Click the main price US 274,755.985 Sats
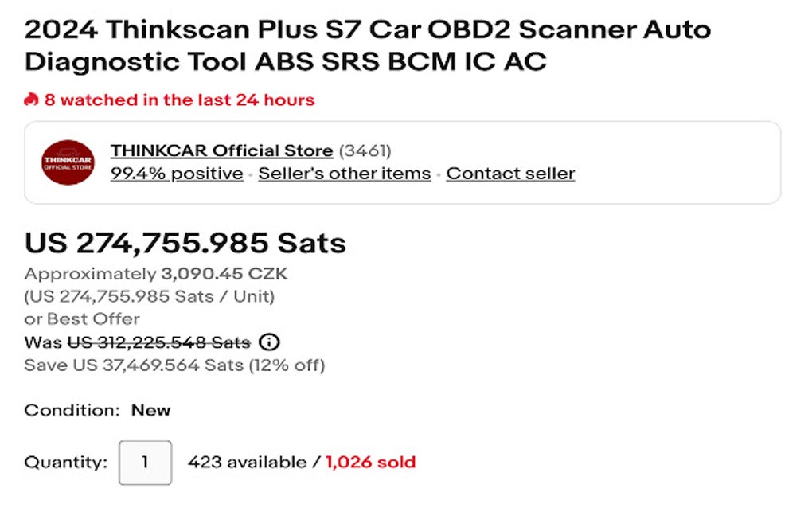The width and height of the screenshot is (812, 508). [x=185, y=242]
